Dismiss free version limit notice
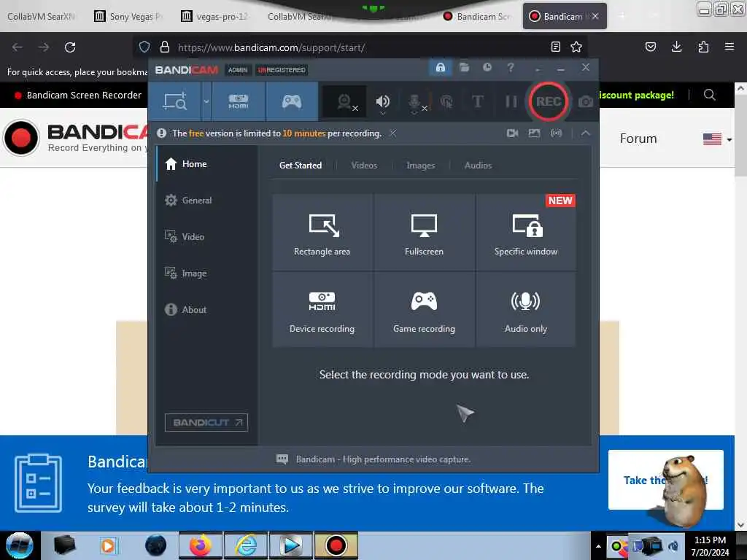 (393, 133)
